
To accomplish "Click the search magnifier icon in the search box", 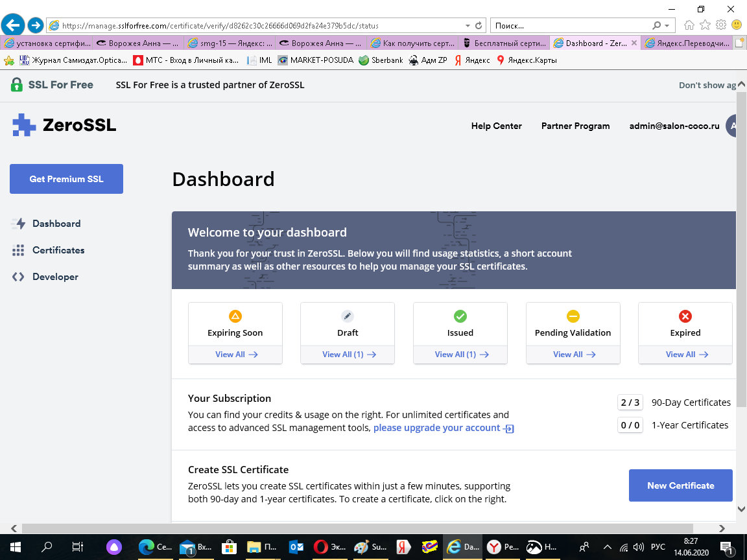I will click(x=656, y=26).
